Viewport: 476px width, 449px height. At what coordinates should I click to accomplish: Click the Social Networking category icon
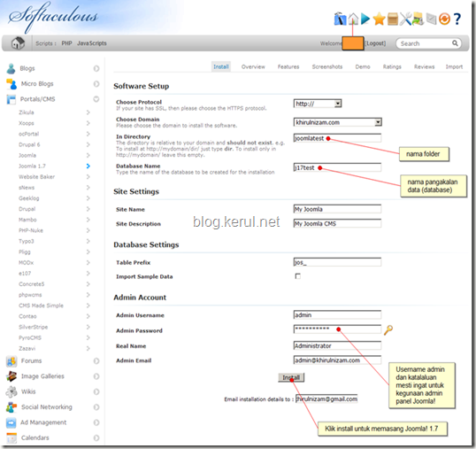coord(12,407)
